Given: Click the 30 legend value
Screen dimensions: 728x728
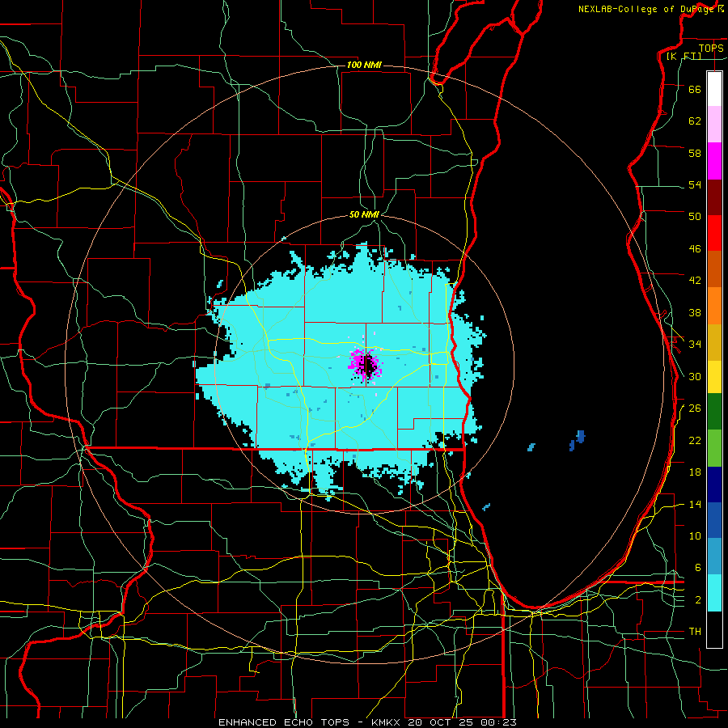Looking at the screenshot, I should click(x=695, y=376).
